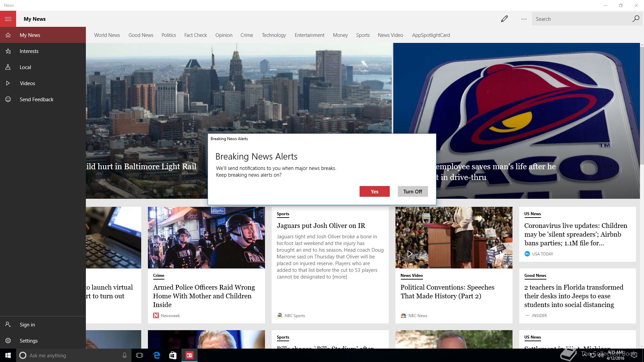The height and width of the screenshot is (362, 644).
Task: Click the Settings gear icon
Action: pos(8,341)
